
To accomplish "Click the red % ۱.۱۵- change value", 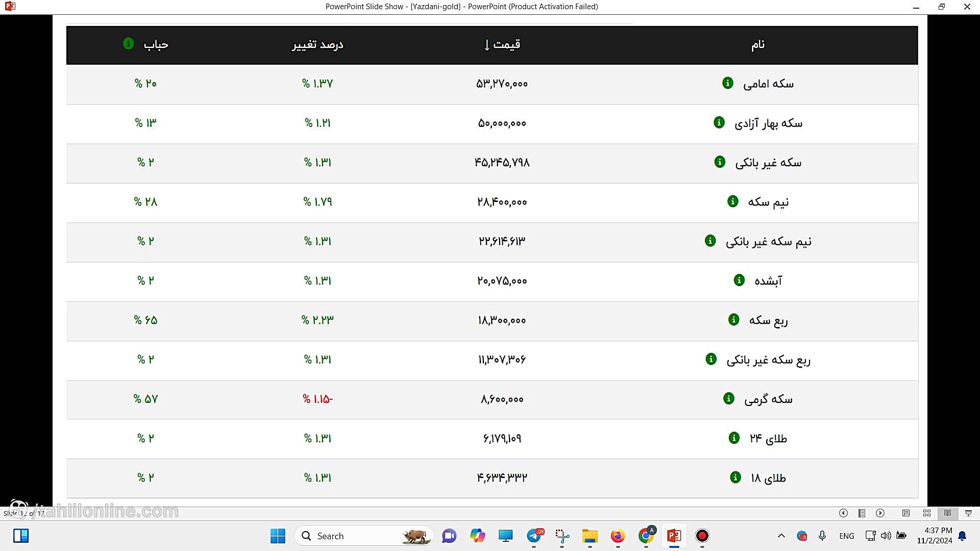I will [x=317, y=399].
